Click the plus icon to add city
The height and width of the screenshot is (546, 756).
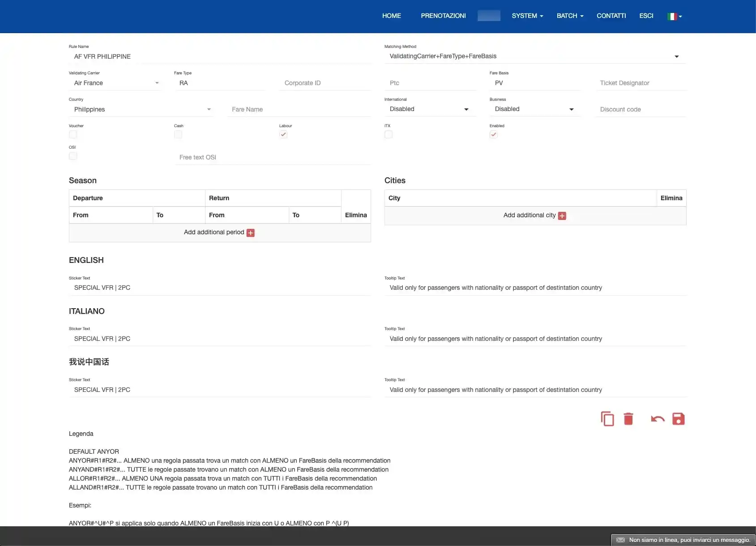(x=562, y=216)
